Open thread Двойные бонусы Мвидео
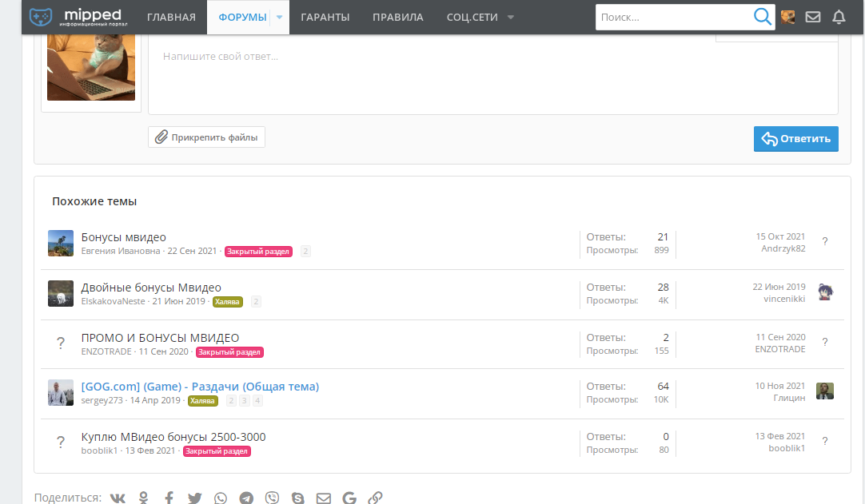The width and height of the screenshot is (865, 504). (151, 288)
